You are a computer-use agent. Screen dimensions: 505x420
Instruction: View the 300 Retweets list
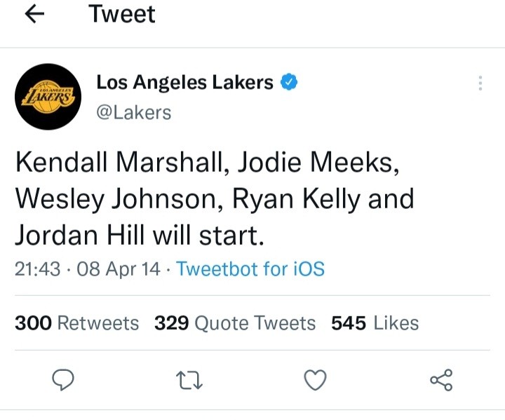[77, 323]
